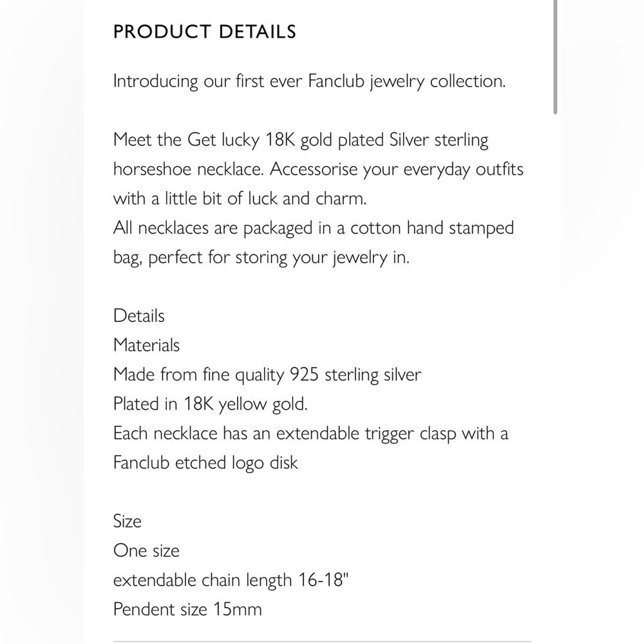The image size is (644, 644).
Task: Click 'bag, perfect for storing your jewelry' line
Action: click(x=261, y=258)
